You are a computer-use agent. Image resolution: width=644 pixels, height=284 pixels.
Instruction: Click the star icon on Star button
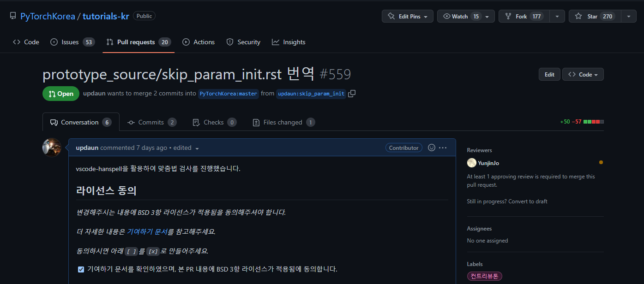(578, 16)
